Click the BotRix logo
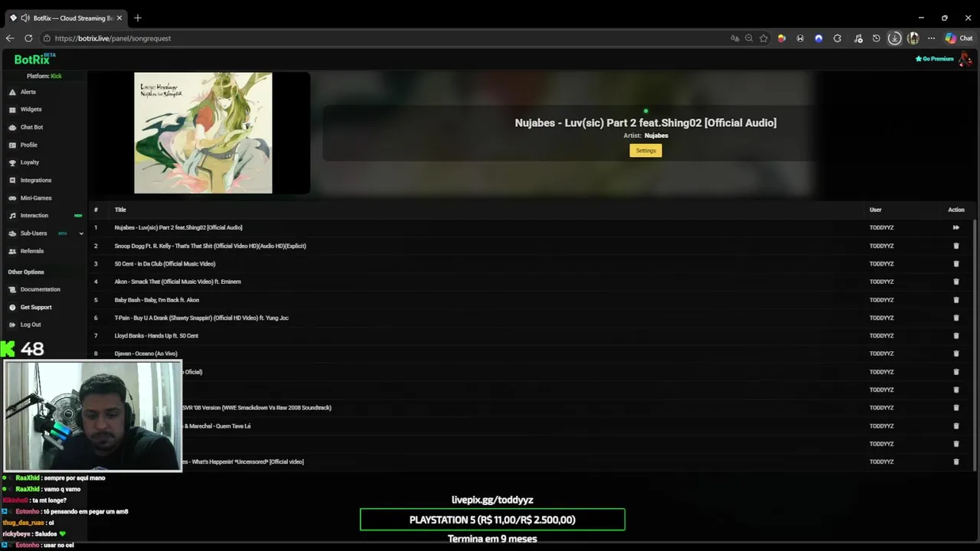The height and width of the screenshot is (551, 980). pos(34,59)
